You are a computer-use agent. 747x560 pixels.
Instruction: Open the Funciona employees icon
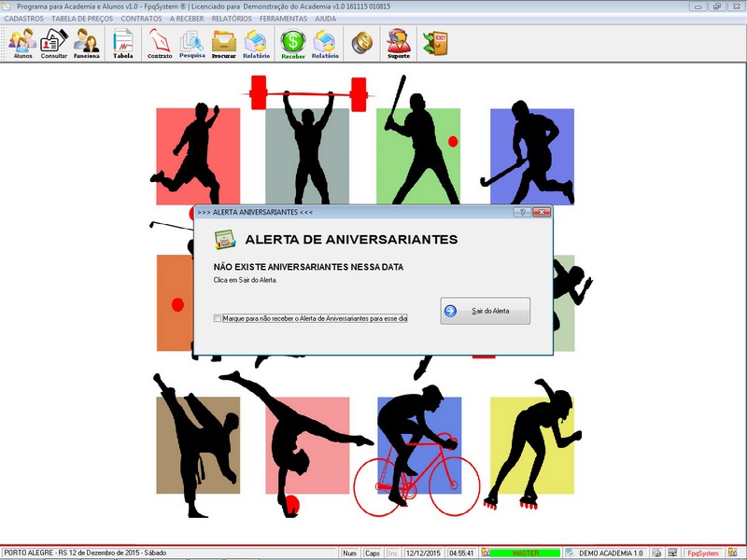click(x=86, y=43)
